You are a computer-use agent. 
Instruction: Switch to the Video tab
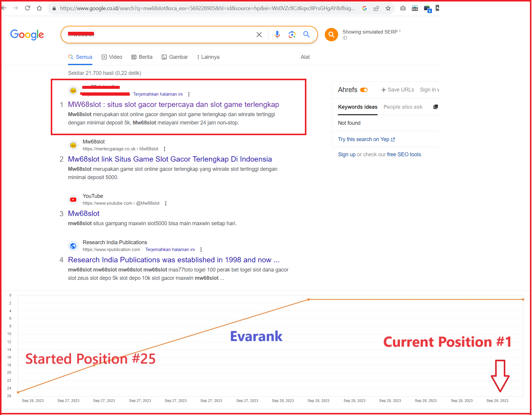[112, 57]
